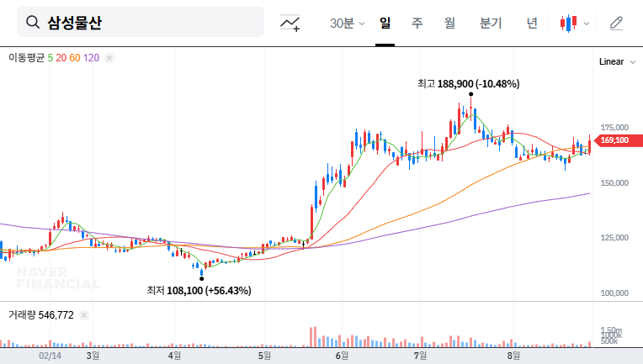Remove the 거래량 volume indicator
The height and width of the screenshot is (364, 643).
[x=84, y=315]
